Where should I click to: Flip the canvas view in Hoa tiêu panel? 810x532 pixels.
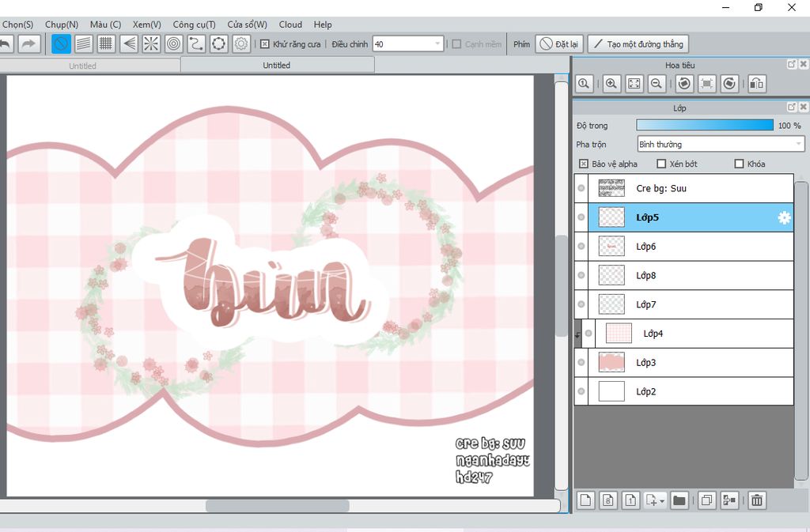pyautogui.click(x=757, y=84)
